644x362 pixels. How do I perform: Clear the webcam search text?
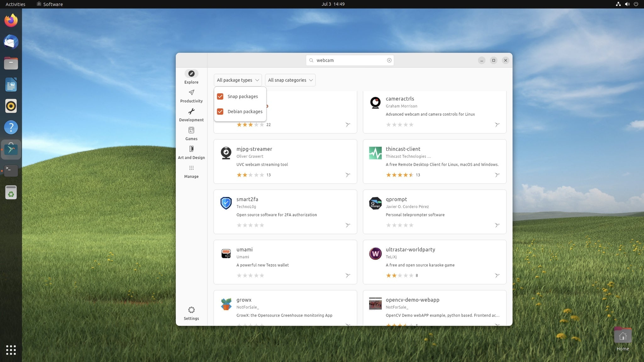tap(389, 60)
